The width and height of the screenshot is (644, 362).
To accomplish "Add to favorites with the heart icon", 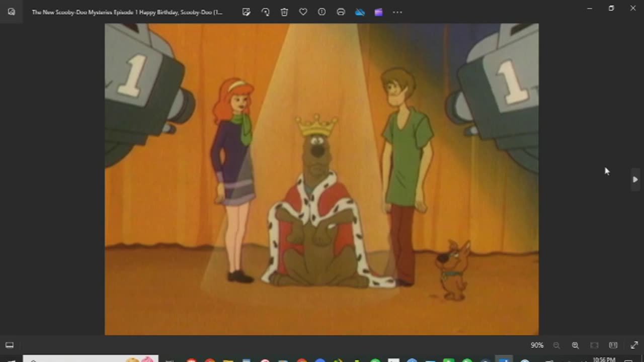I will click(x=303, y=12).
